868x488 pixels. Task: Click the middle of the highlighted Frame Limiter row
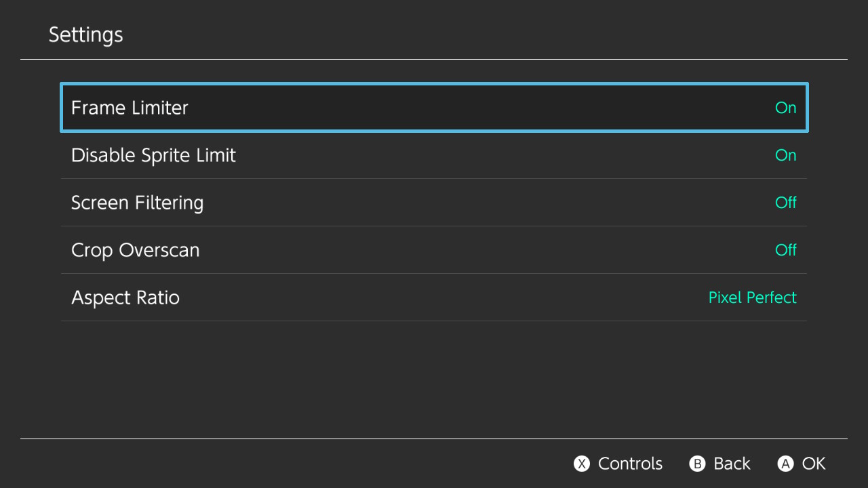(x=434, y=108)
